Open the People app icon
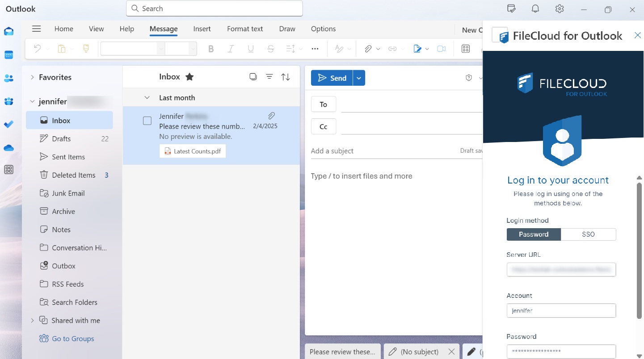Screen dimensions: 644x359 [8, 78]
